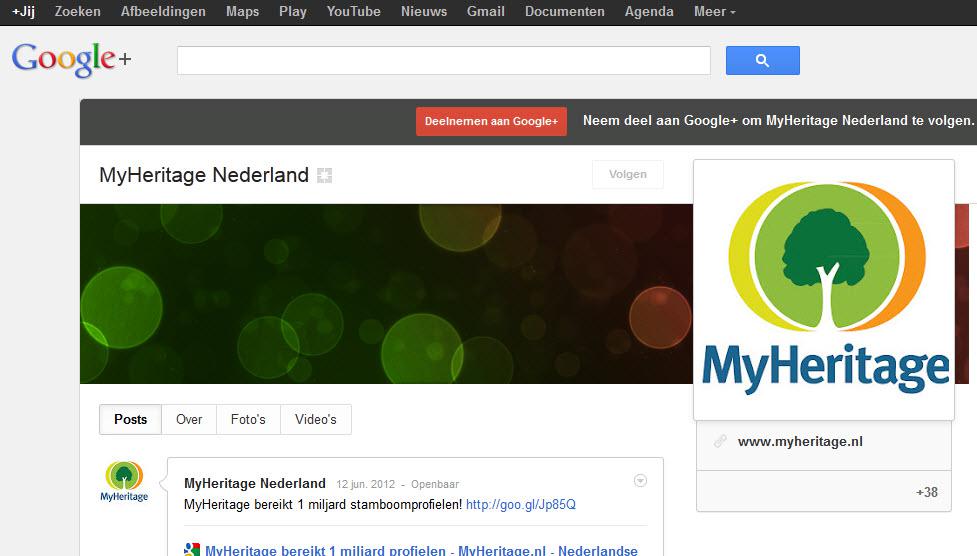Screen dimensions: 977x556
Task: Open the goo.gl/Jp85Q link
Action: [520, 505]
